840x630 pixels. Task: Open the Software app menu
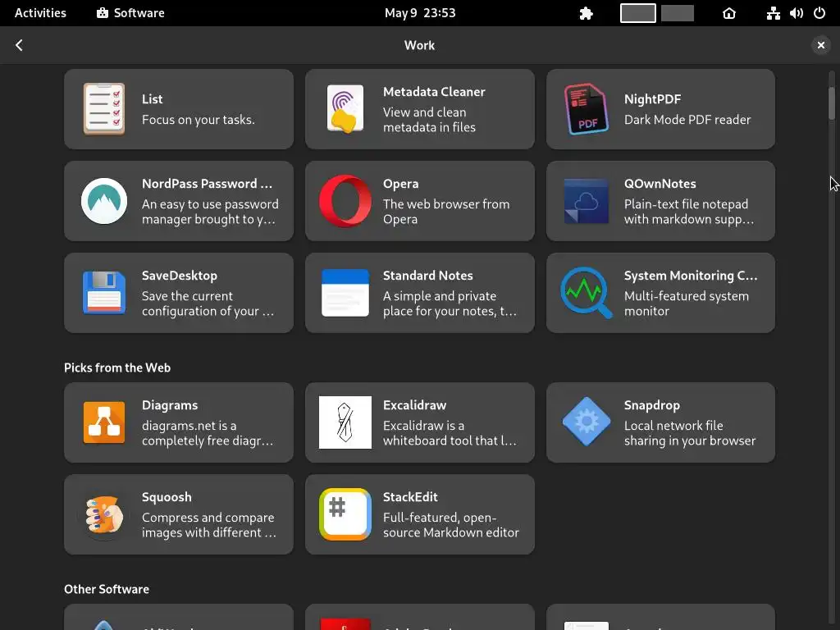point(130,13)
